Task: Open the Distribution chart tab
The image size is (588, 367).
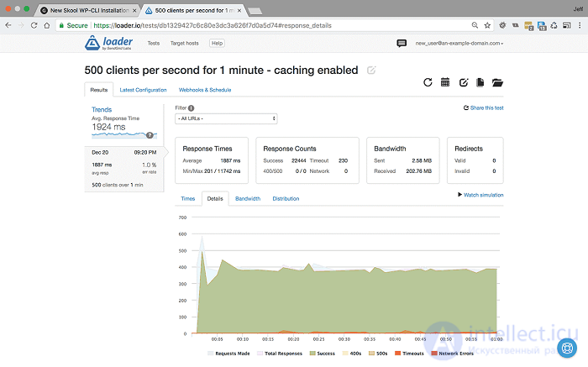Action: tap(286, 198)
